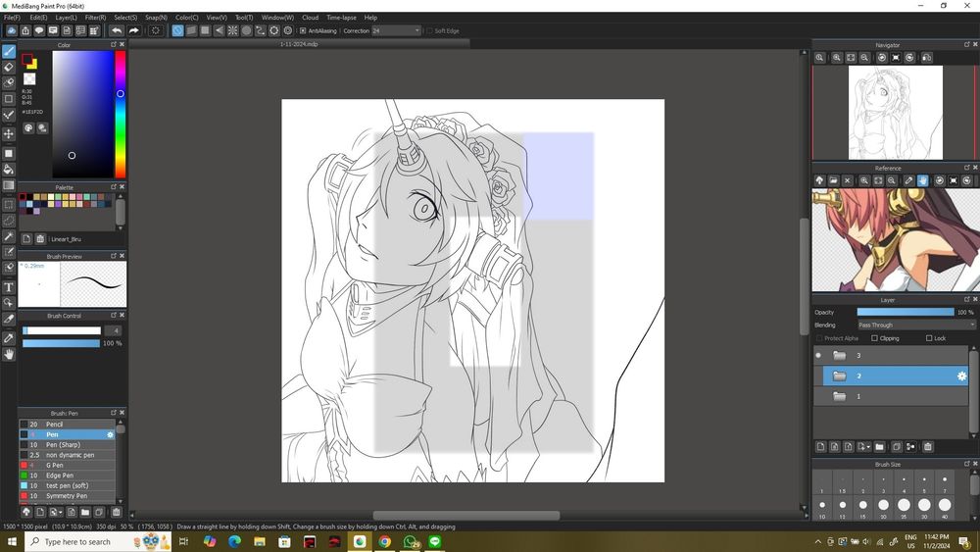Screen dimensions: 980x552
Task: Turn on the radial snap guide
Action: 232,30
